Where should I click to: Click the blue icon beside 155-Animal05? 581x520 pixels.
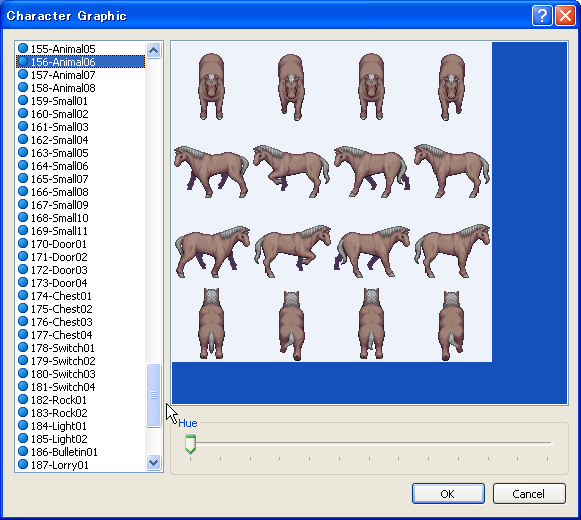pyautogui.click(x=23, y=48)
